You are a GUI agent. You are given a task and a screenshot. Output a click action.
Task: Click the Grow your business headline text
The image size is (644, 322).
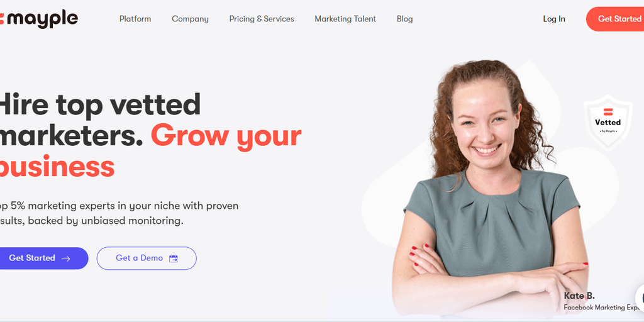pos(150,151)
